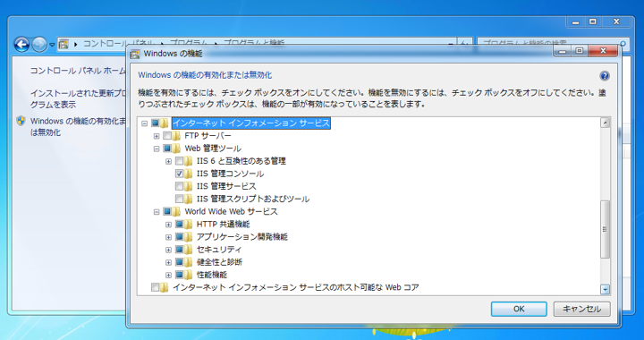Expand the HTTP 共通機能 node

click(x=168, y=225)
